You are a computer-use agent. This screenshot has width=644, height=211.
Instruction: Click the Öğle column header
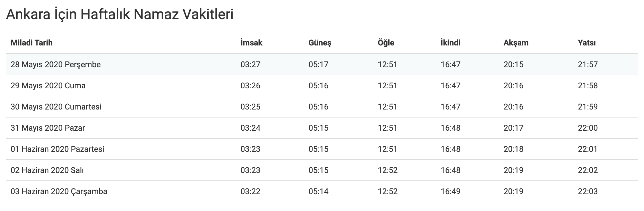[386, 43]
